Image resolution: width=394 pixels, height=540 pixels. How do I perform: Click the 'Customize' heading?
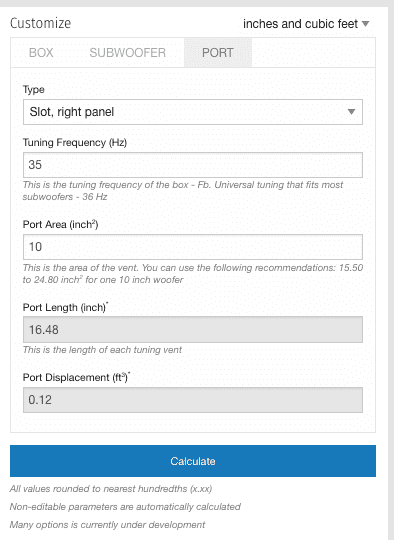click(41, 23)
